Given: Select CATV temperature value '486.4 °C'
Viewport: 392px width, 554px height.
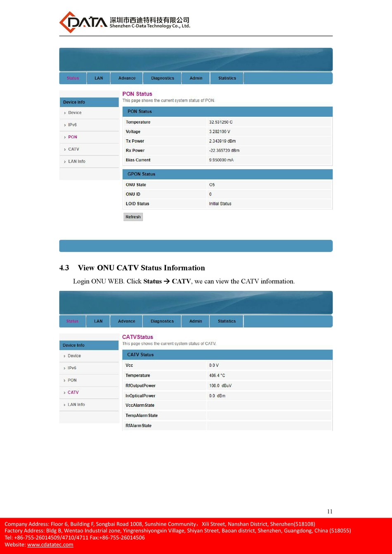Looking at the screenshot, I should click(217, 376).
